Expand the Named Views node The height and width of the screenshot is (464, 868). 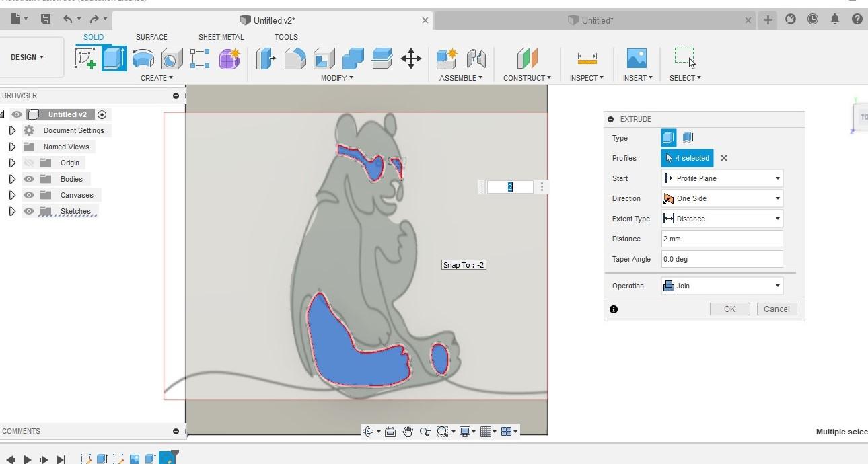pos(12,147)
